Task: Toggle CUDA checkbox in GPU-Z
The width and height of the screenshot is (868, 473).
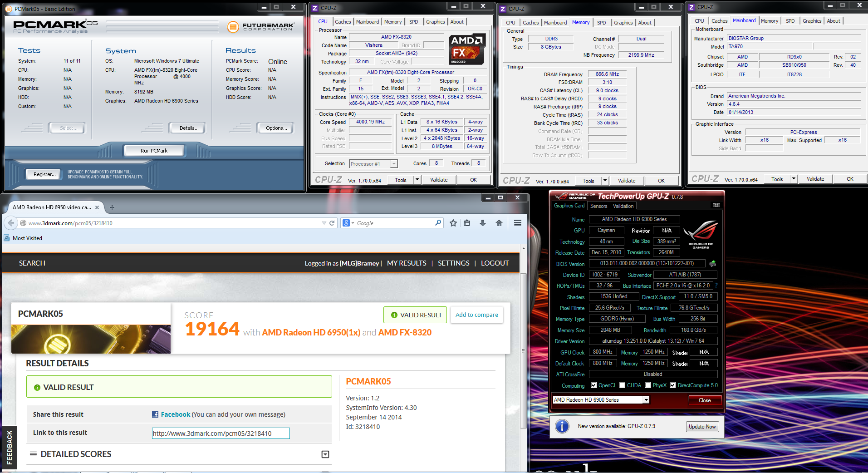Action: tap(623, 385)
